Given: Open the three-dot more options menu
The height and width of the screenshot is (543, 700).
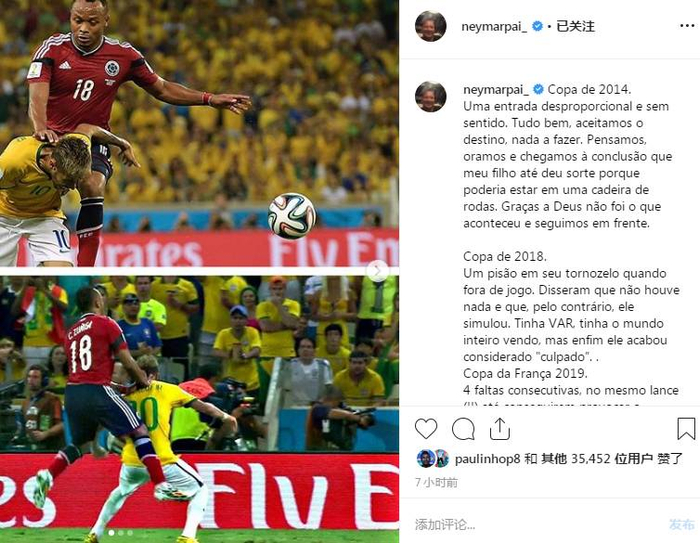Looking at the screenshot, I should (x=687, y=26).
